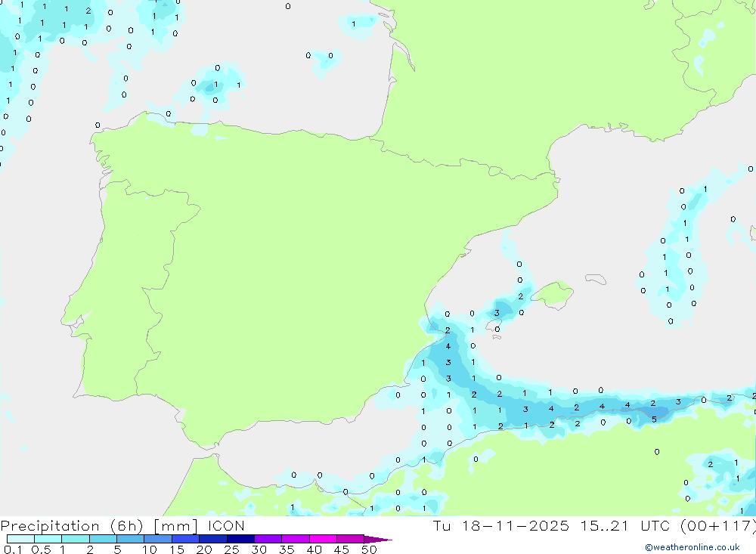This screenshot has width=756, height=554.
Task: Click the 0.1–0.5 mm legend color box
Action: (x=20, y=539)
